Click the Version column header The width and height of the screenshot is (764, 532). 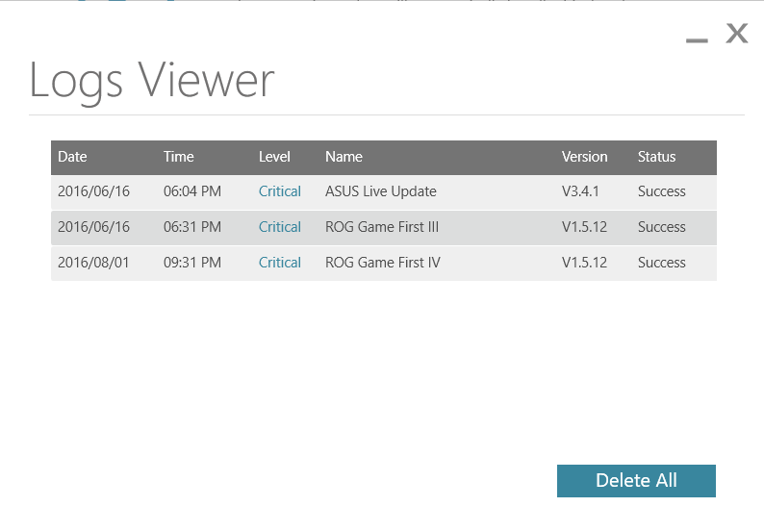click(x=584, y=157)
